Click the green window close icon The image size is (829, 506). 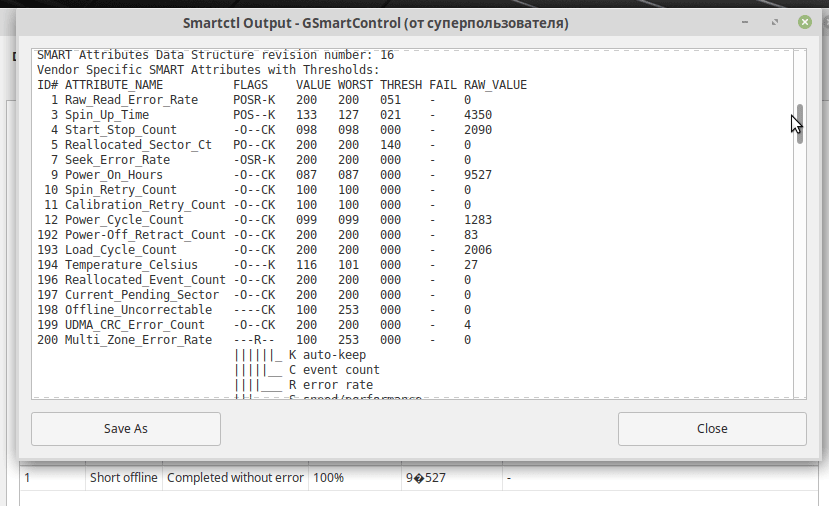[x=805, y=22]
